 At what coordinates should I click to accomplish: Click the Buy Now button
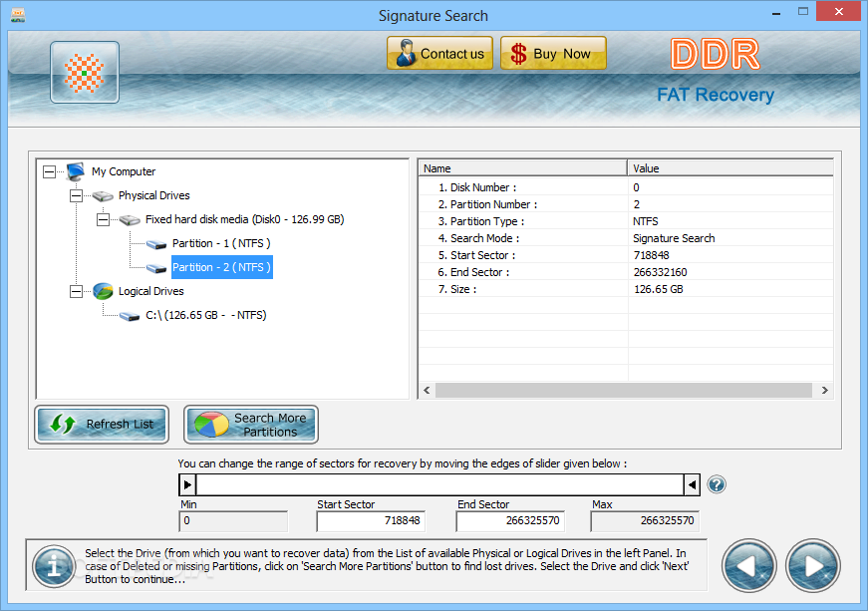pos(553,53)
